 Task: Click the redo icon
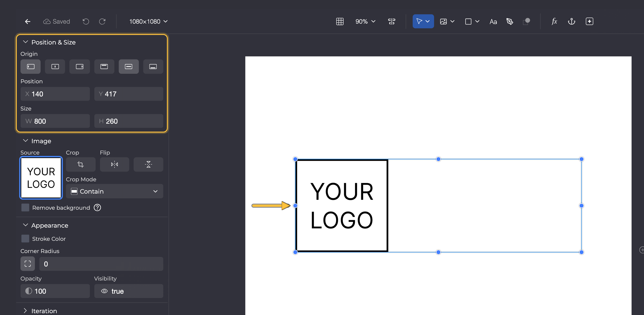pyautogui.click(x=102, y=22)
